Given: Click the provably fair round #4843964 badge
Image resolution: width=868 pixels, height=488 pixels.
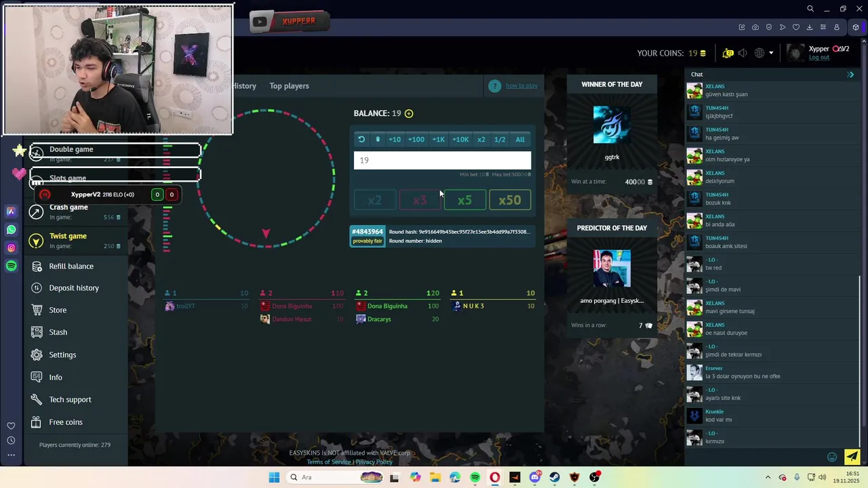Looking at the screenshot, I should point(368,236).
